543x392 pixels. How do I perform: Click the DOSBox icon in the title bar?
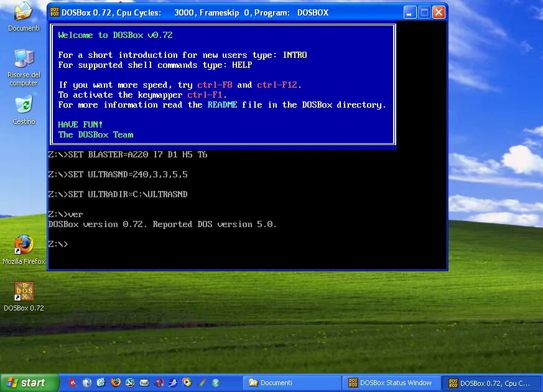point(55,12)
